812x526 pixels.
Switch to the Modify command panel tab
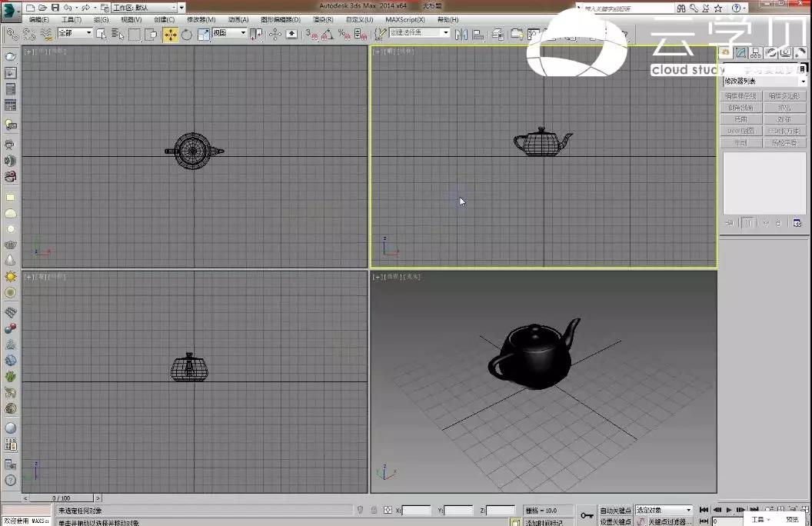(x=740, y=53)
